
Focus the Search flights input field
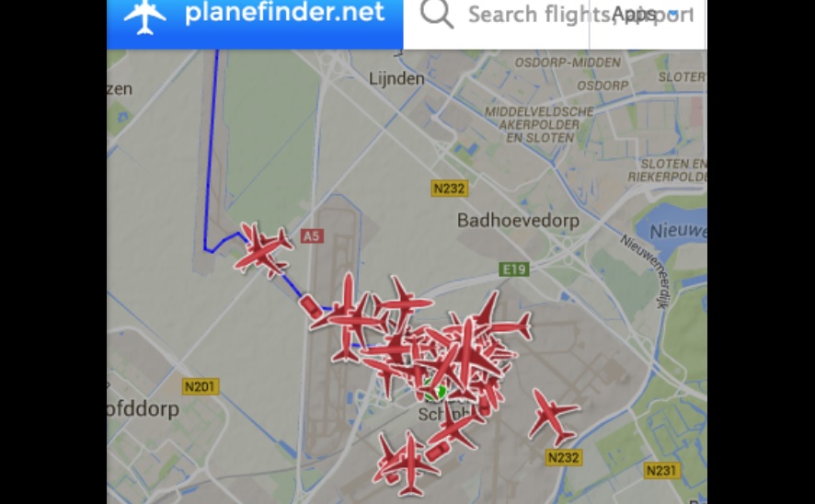(x=530, y=15)
